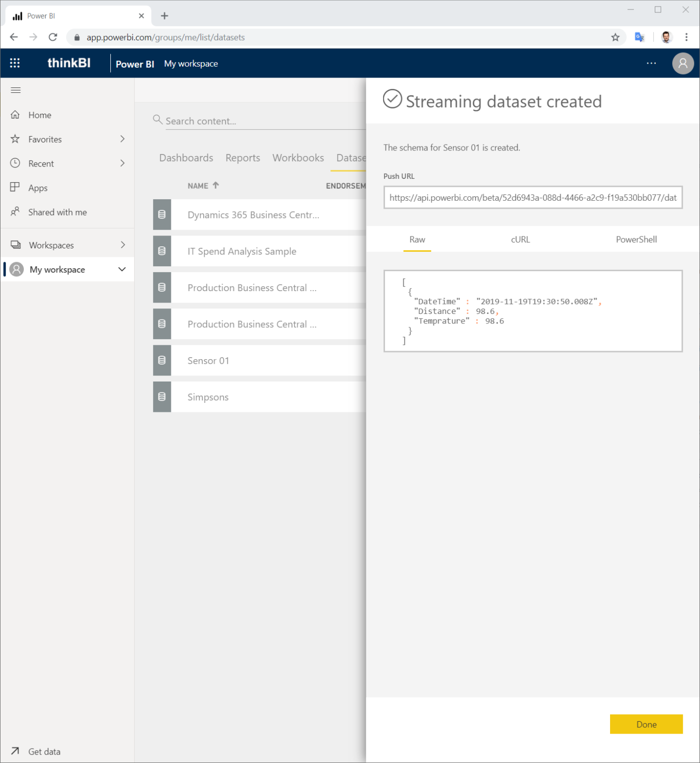Open the Reports tab link
This screenshot has height=763, width=700.
(242, 157)
